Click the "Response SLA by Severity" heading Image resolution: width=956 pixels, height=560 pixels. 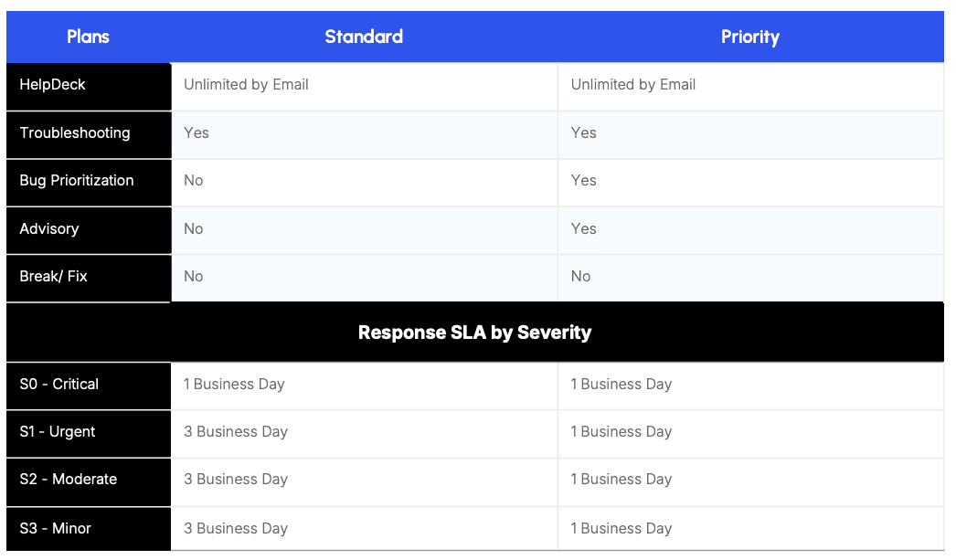coord(474,333)
